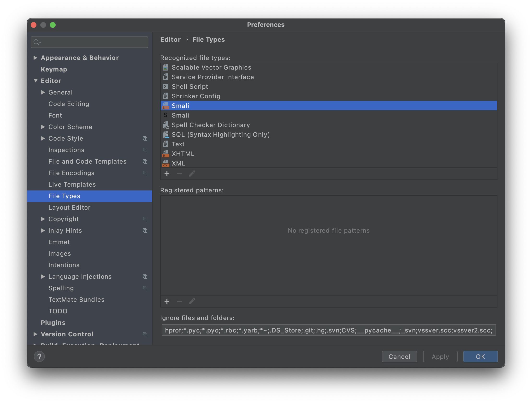532x403 pixels.
Task: Click the search magnifier icon
Action: 37,42
